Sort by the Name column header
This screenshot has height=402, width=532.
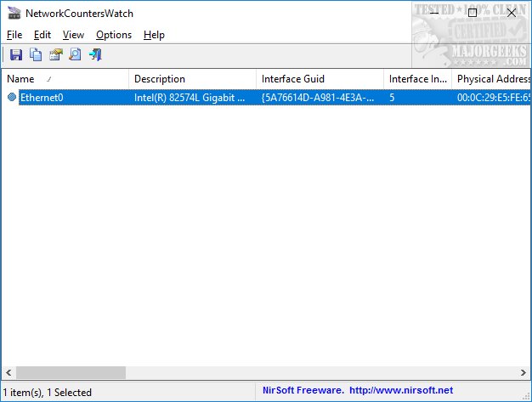(x=65, y=79)
